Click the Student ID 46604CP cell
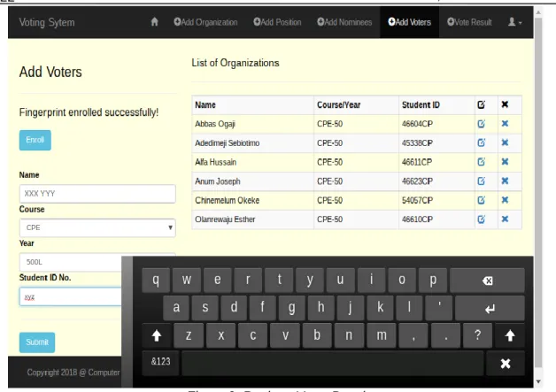Screen dimensions: 556x392 436,124
